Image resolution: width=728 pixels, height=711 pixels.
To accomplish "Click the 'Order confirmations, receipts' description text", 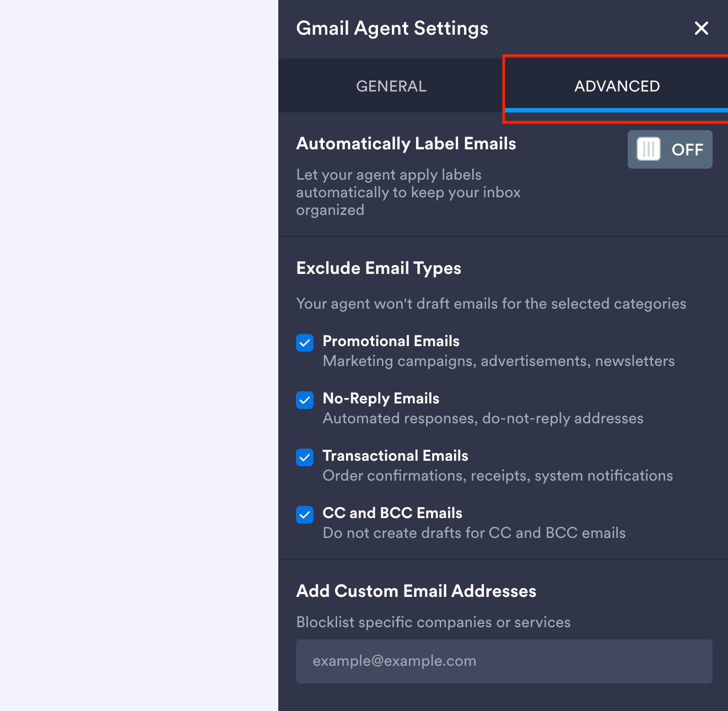I will (x=497, y=476).
